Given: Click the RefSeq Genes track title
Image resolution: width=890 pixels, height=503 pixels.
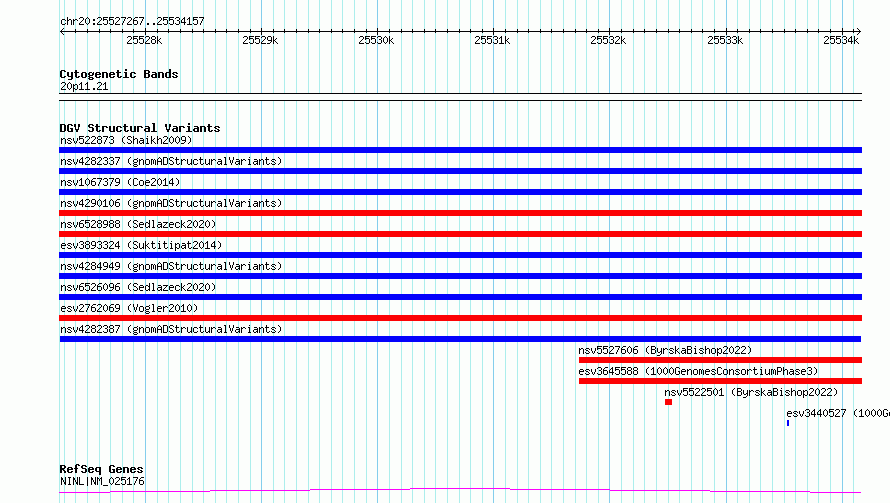Looking at the screenshot, I should 101,470.
